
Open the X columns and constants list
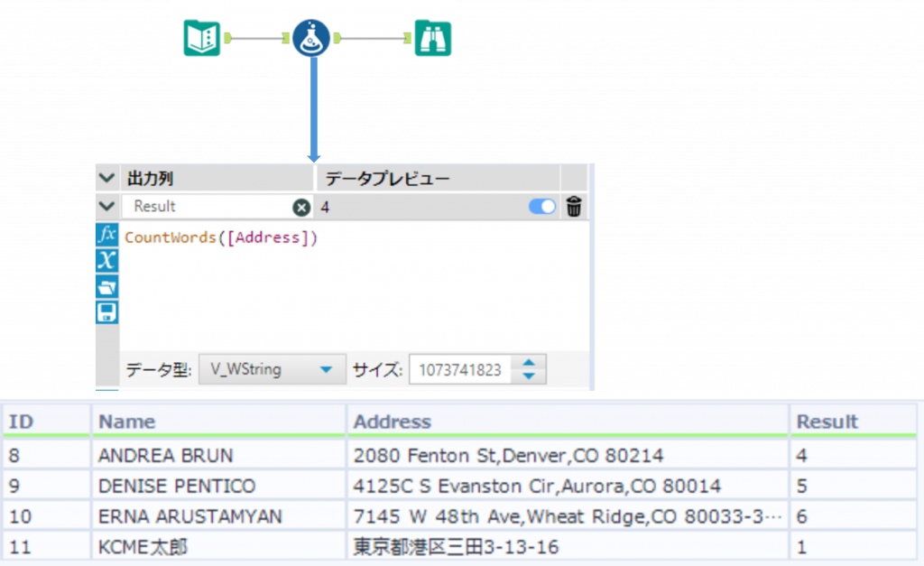point(106,261)
